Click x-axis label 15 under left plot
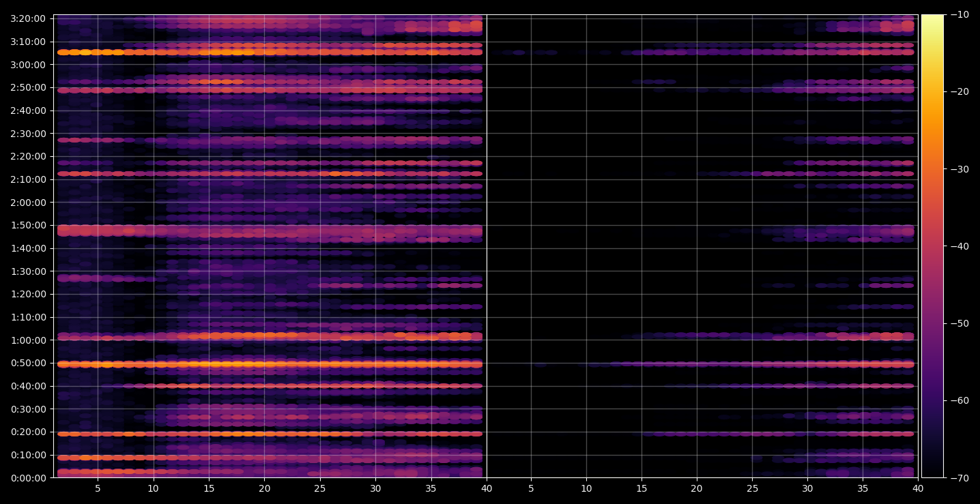Image resolution: width=980 pixels, height=504 pixels. [209, 488]
